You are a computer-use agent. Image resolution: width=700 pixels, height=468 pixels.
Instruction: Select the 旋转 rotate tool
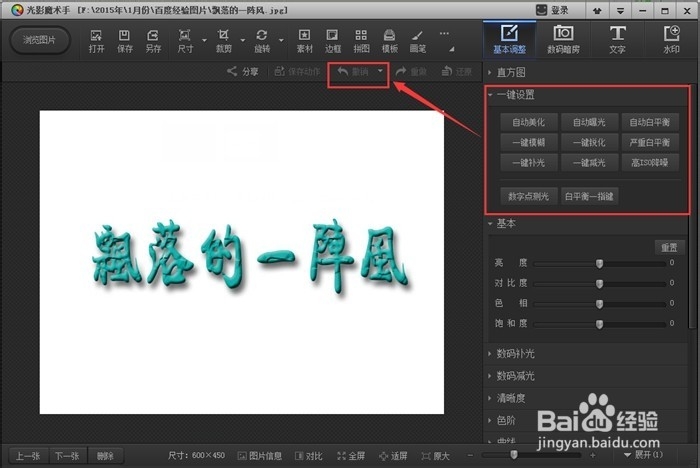click(x=262, y=41)
